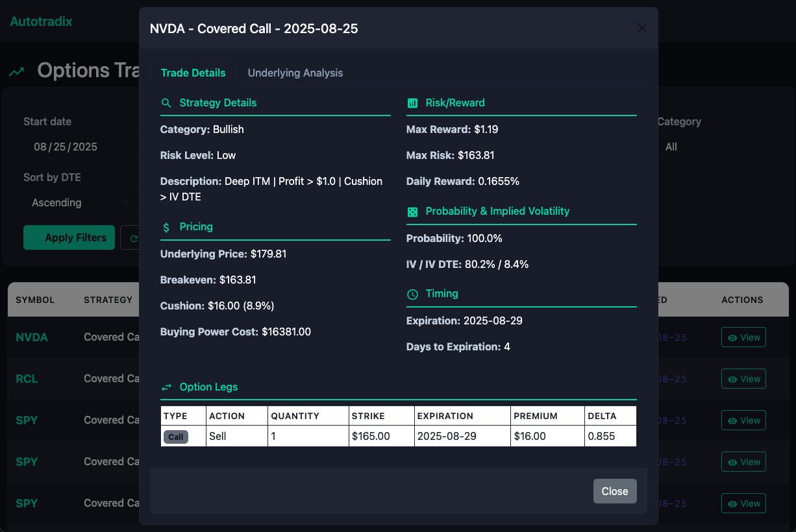
Task: Click the Sell action cell
Action: point(237,436)
